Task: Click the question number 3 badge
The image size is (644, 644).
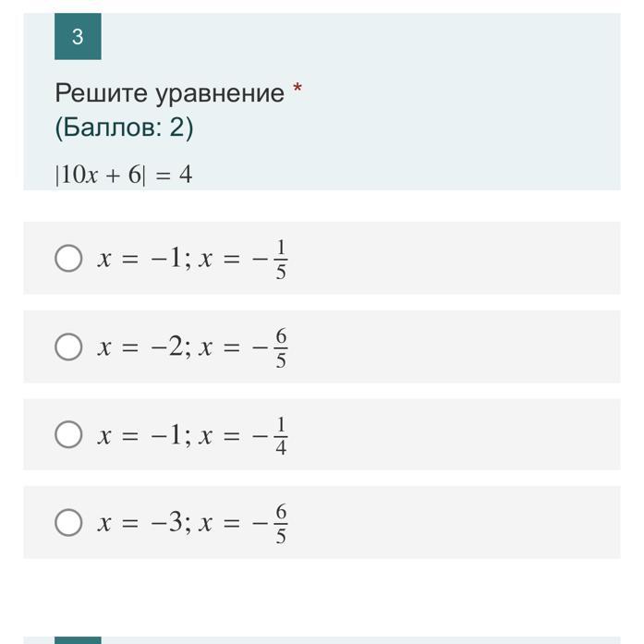Action: tap(78, 37)
